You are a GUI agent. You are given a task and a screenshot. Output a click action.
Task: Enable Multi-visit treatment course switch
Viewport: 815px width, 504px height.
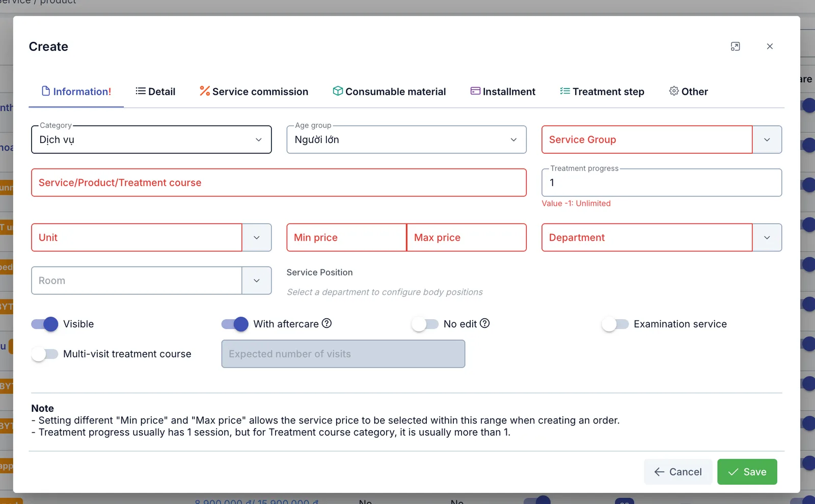45,354
